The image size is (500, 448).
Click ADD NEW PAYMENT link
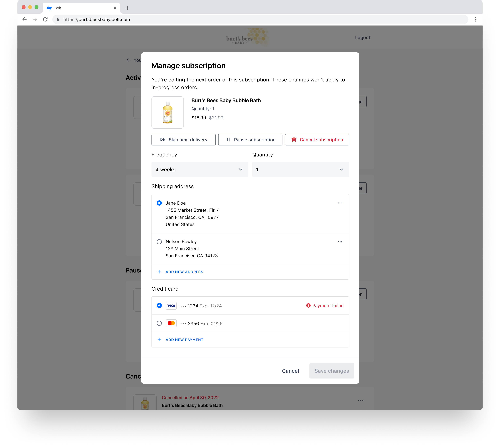184,340
